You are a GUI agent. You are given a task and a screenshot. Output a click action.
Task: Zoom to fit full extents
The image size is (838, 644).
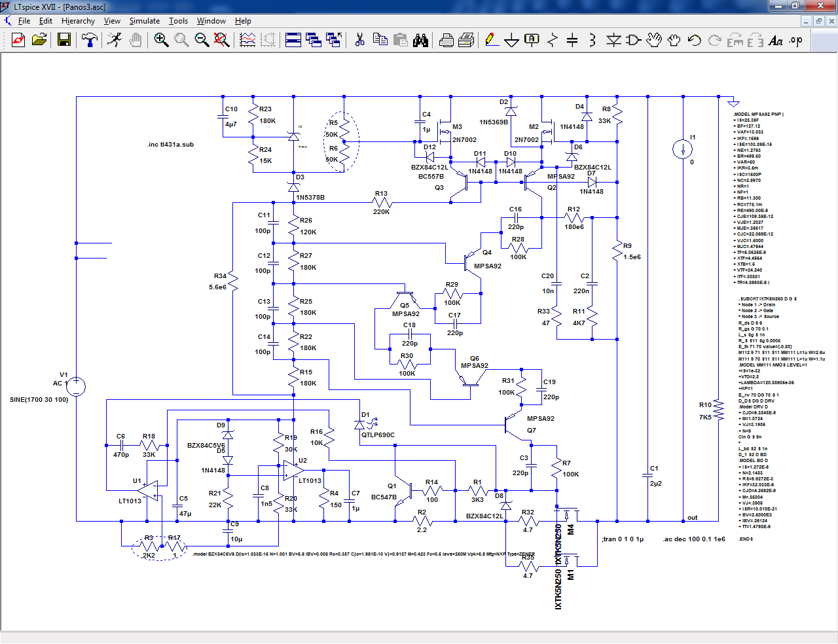[222, 41]
